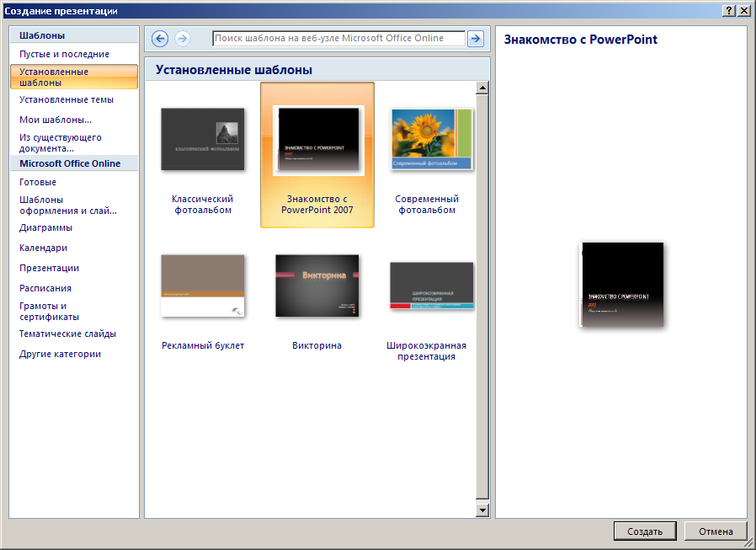Screen dimensions: 756x550
Task: Click the Викторина caption under thumbnail
Action: coord(317,345)
